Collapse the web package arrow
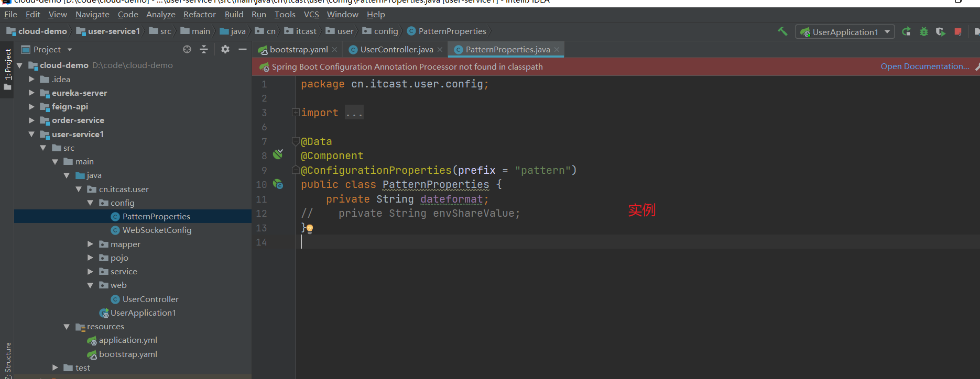980x379 pixels. point(90,285)
